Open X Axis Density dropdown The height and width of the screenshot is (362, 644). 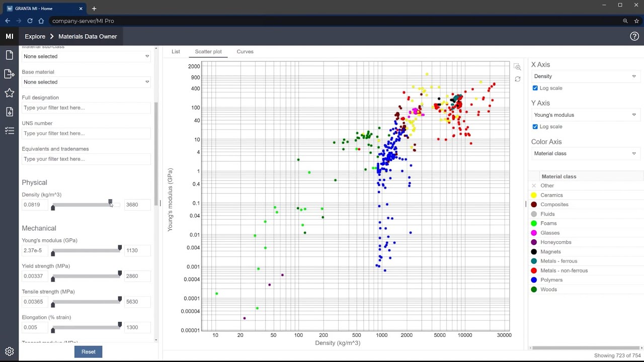pyautogui.click(x=585, y=76)
